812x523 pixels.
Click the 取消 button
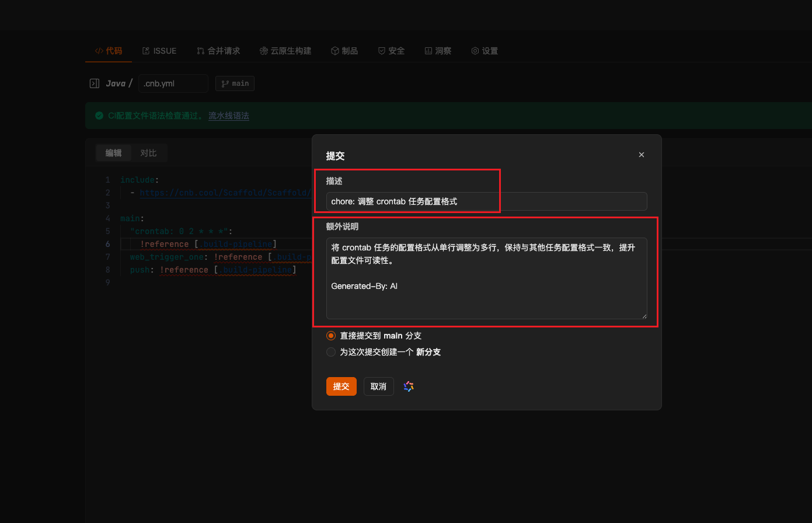click(378, 386)
